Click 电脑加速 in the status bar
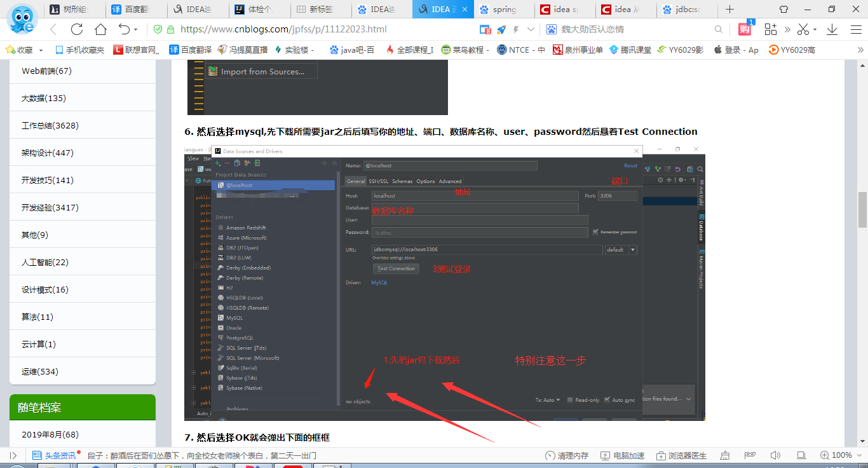The height and width of the screenshot is (468, 868). pos(621,455)
